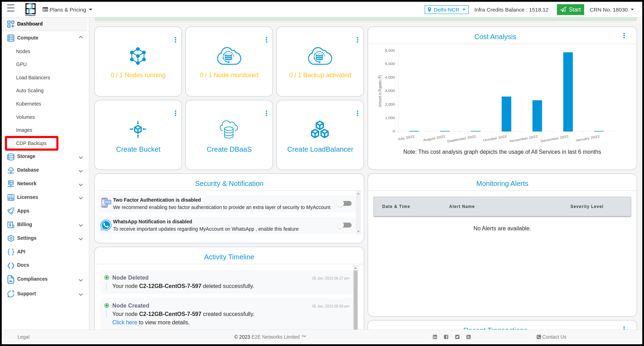Click the Apps rocket icon
Viewport: 644px width, 346px height.
tap(11, 211)
